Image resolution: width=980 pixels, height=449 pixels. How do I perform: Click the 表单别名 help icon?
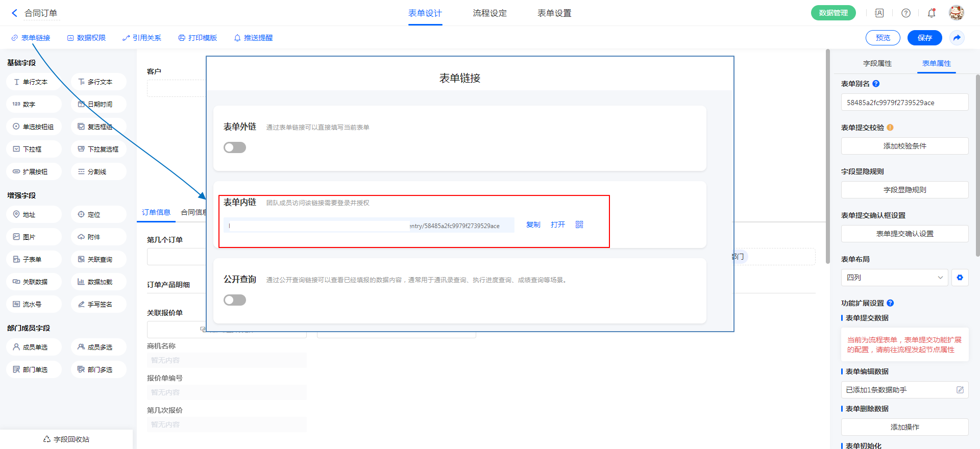tap(876, 84)
